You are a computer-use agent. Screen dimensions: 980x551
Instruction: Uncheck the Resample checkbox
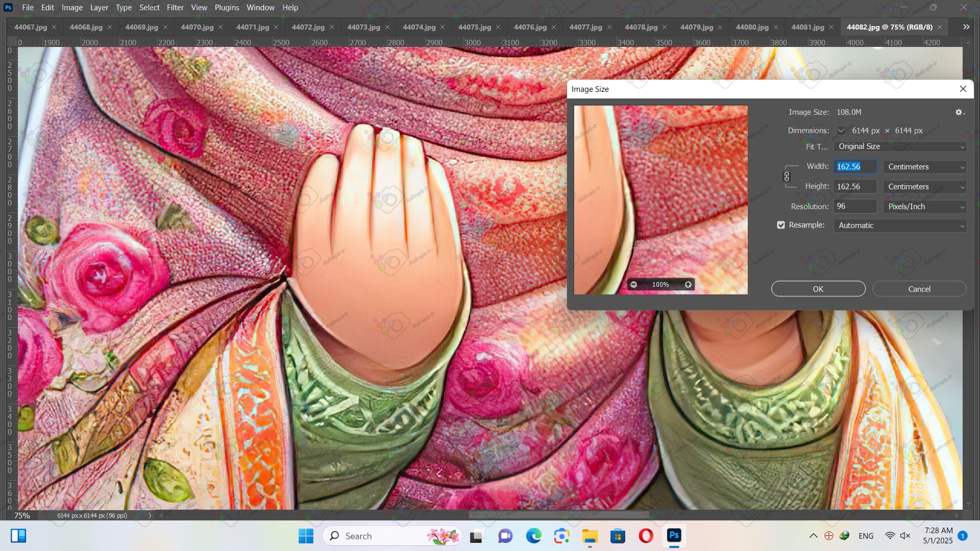(781, 226)
